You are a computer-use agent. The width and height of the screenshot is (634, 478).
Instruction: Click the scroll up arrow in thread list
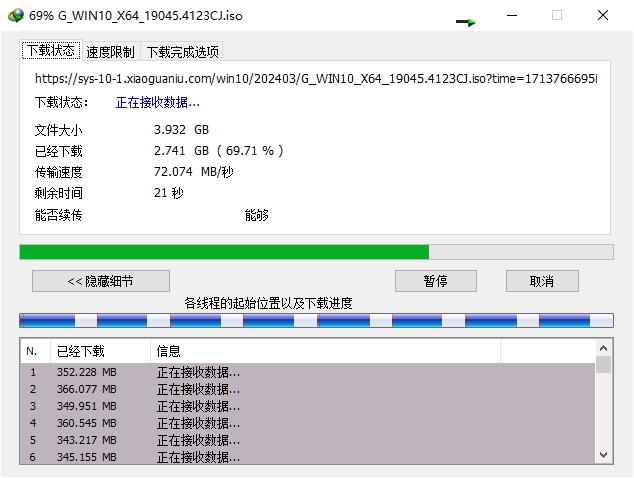pyautogui.click(x=603, y=348)
